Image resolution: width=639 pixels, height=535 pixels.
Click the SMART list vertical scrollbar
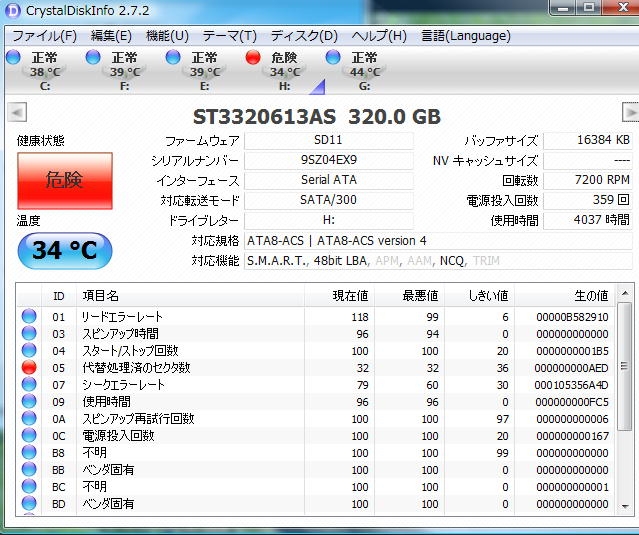pos(625,400)
